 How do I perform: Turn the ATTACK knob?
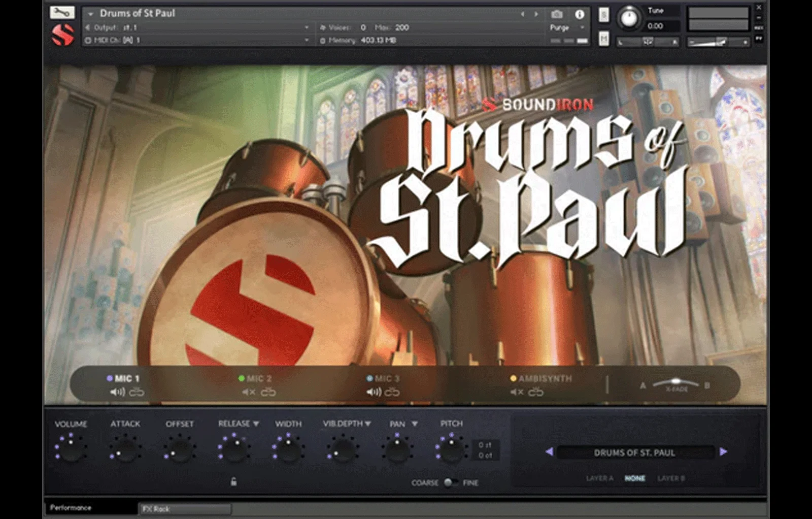tap(125, 449)
